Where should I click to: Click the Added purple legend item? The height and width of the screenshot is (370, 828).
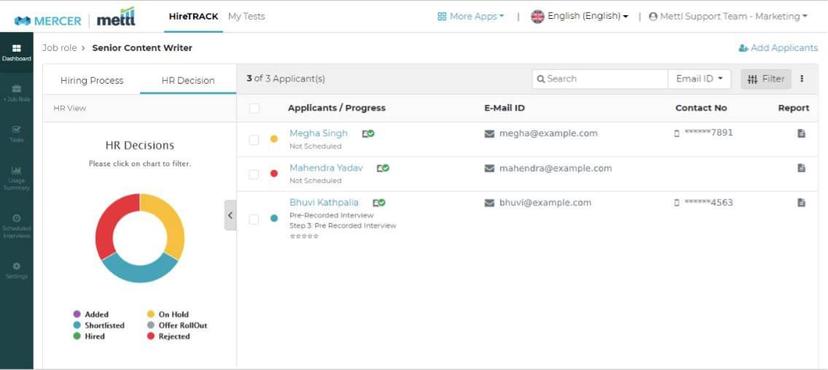91,314
